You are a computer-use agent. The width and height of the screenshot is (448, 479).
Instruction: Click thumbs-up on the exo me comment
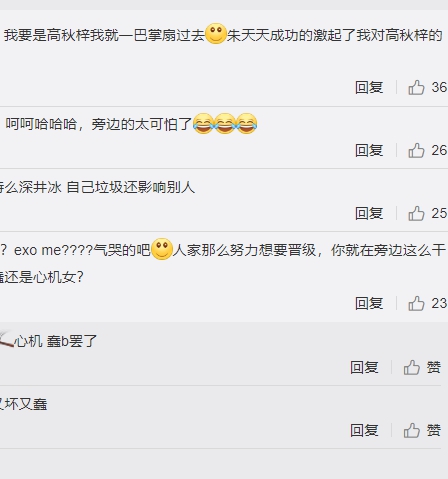point(416,303)
